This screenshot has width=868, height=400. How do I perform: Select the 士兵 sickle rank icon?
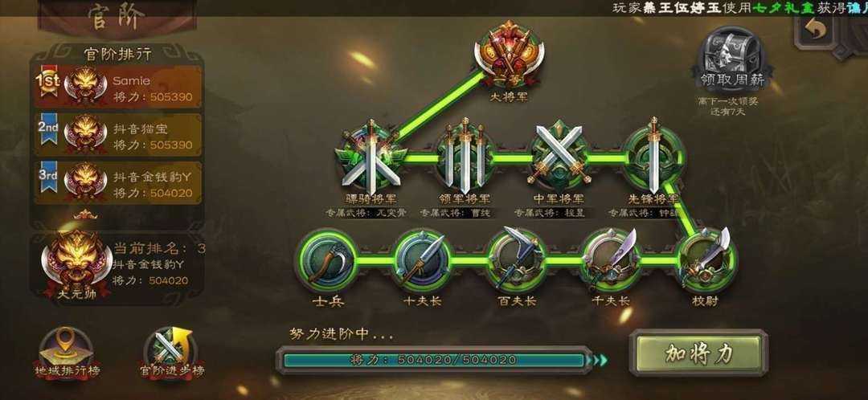click(x=325, y=260)
